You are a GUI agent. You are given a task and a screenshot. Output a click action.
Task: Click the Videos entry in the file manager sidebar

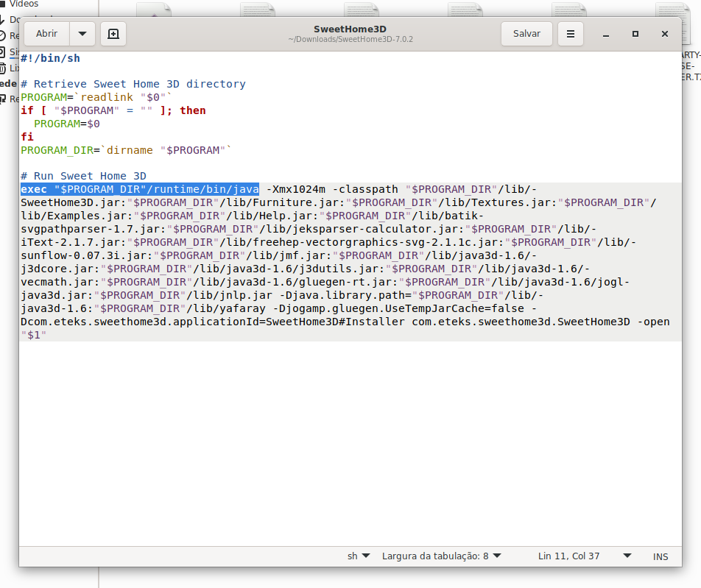click(x=24, y=4)
